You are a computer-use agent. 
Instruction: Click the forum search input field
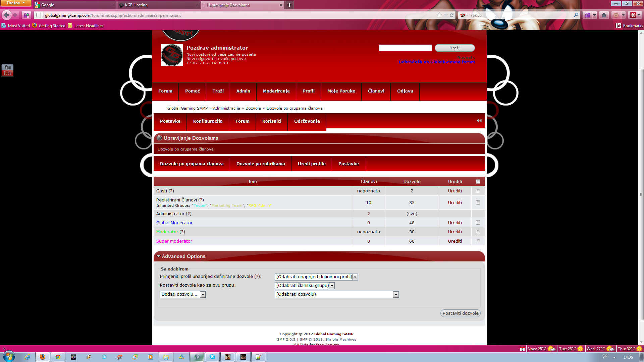[x=405, y=48]
